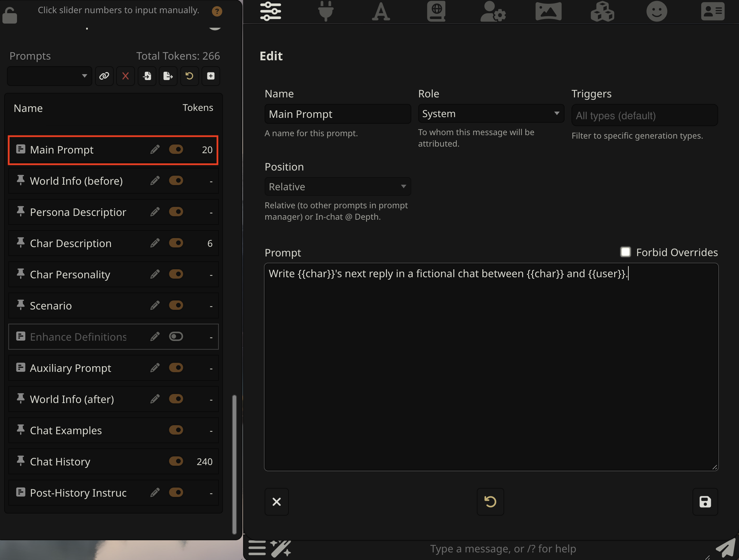Viewport: 739px width, 560px height.
Task: Open the World Info book icon
Action: pyautogui.click(x=436, y=11)
